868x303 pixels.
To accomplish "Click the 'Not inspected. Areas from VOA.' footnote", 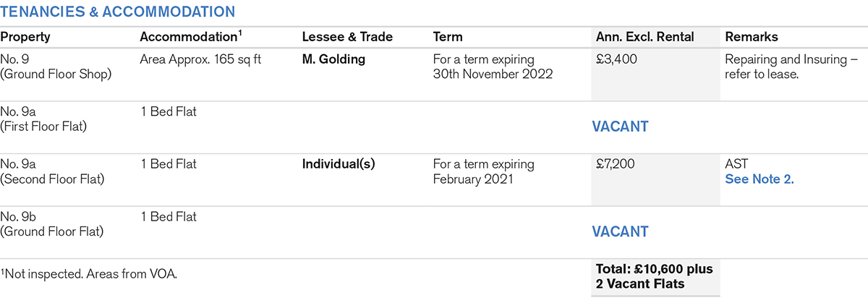I will (x=89, y=273).
